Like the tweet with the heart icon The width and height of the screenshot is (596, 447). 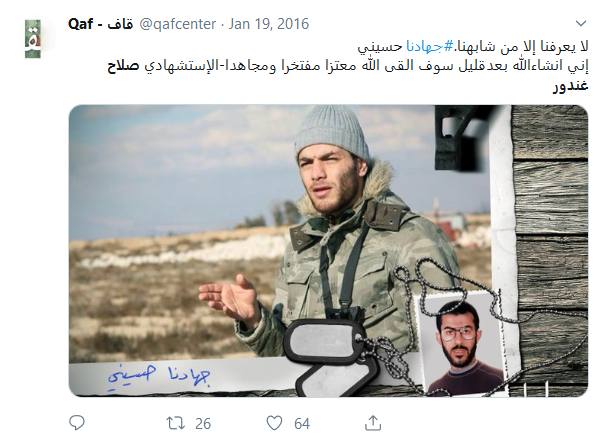click(x=274, y=423)
